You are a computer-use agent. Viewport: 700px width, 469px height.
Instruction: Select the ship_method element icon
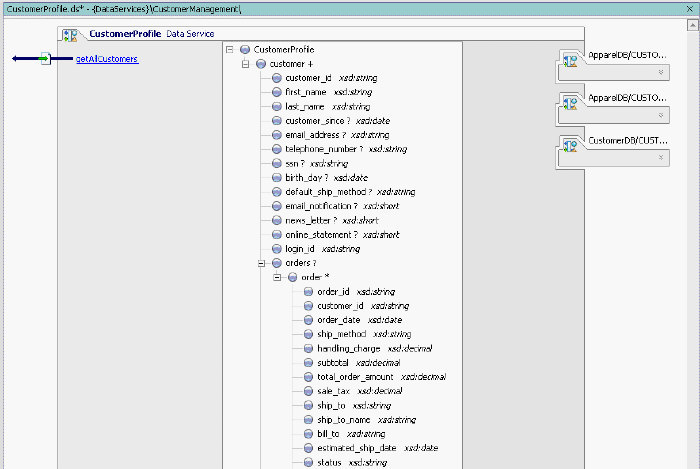click(308, 334)
